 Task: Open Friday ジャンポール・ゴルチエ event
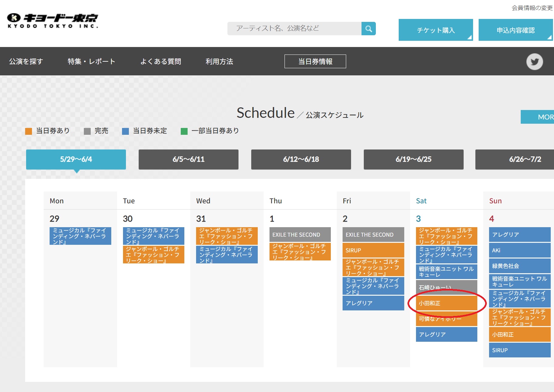point(373,267)
